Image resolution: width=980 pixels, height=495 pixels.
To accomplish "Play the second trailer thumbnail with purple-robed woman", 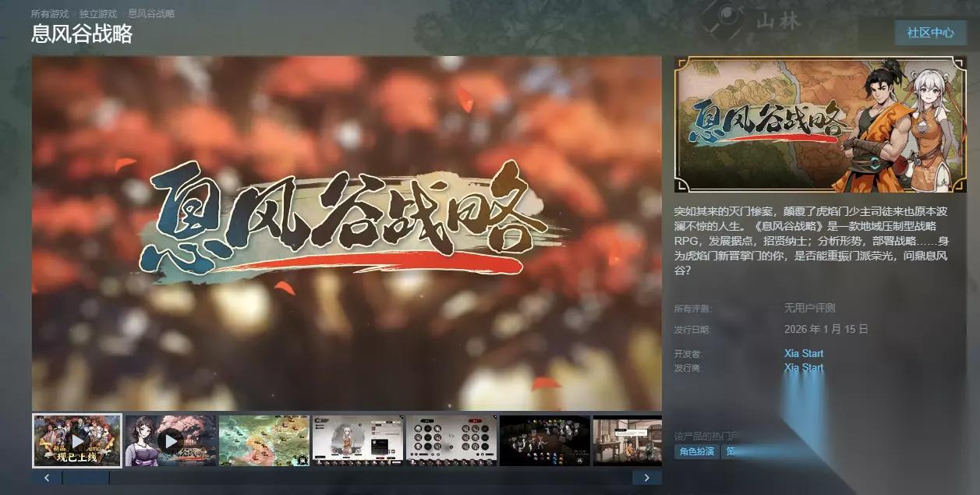I will click(171, 440).
